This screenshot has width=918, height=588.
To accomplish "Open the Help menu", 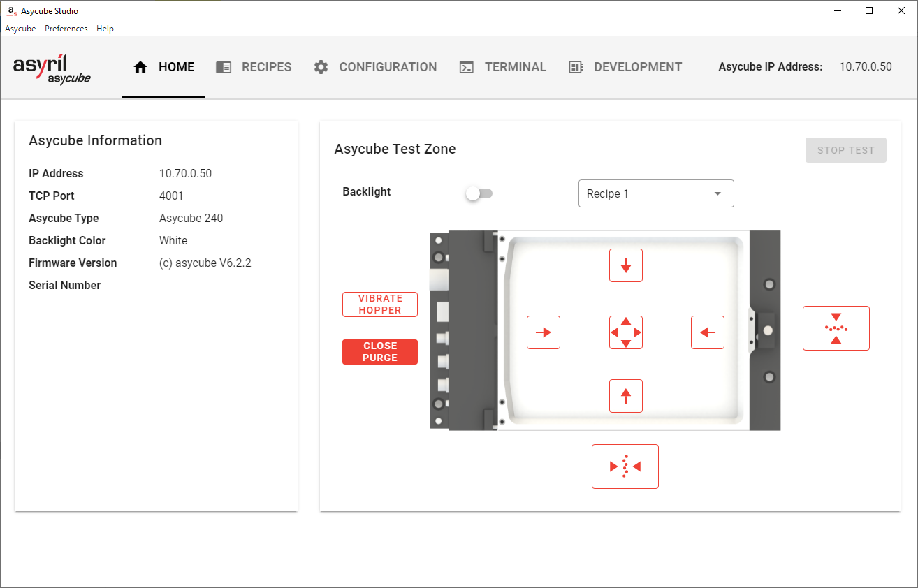I will pyautogui.click(x=105, y=29).
